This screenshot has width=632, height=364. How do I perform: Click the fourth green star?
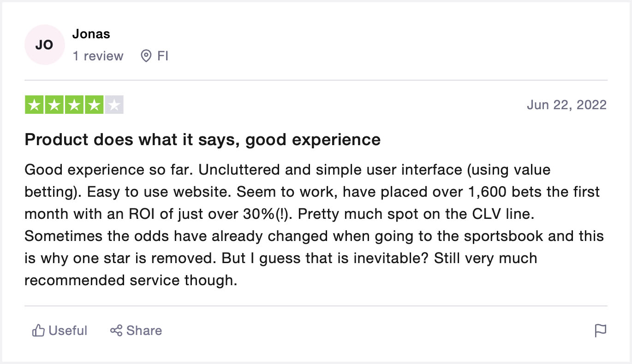coord(94,105)
